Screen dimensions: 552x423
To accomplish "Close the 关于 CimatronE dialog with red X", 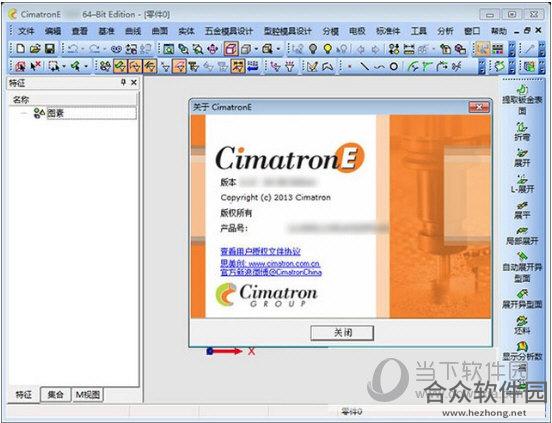I will 478,107.
